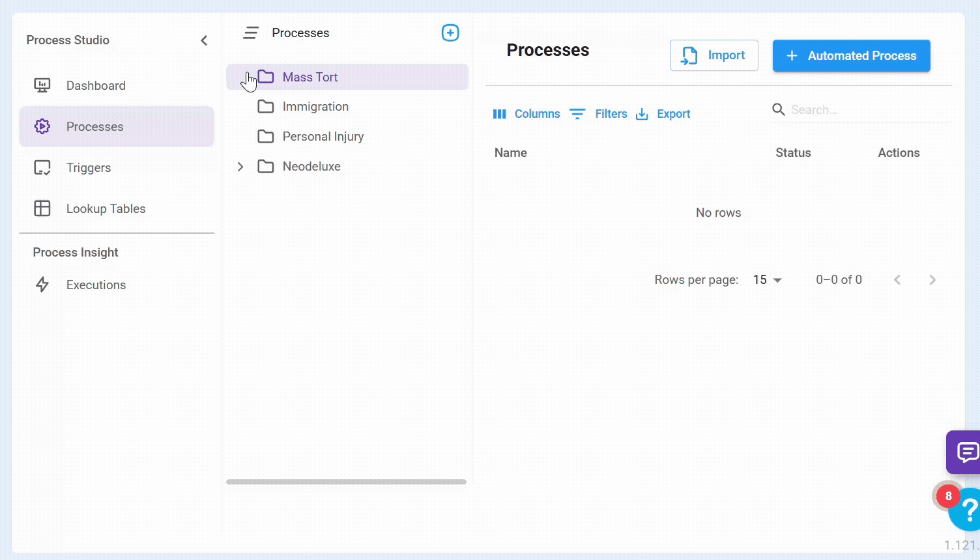Click the blue add folder plus icon
The image size is (980, 560).
pyautogui.click(x=450, y=33)
